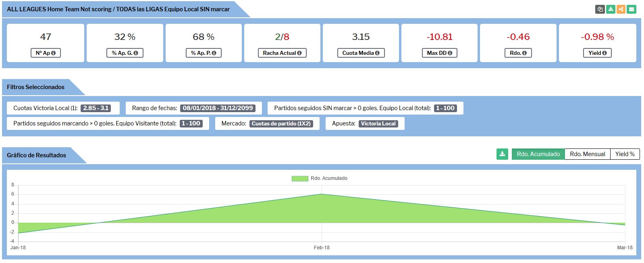
Task: Click the Feb-18 peak data point
Action: pos(322,194)
